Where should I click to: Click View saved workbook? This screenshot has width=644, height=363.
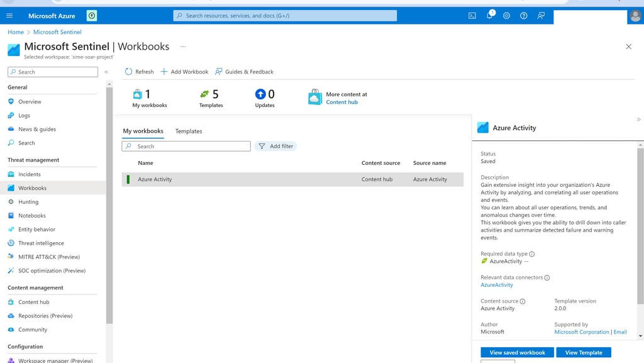click(517, 353)
